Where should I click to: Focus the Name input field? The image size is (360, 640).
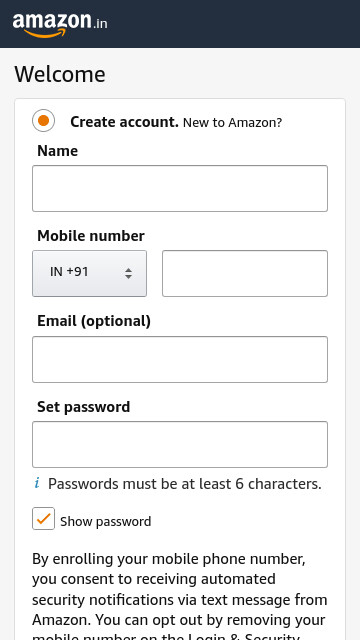[x=180, y=189]
